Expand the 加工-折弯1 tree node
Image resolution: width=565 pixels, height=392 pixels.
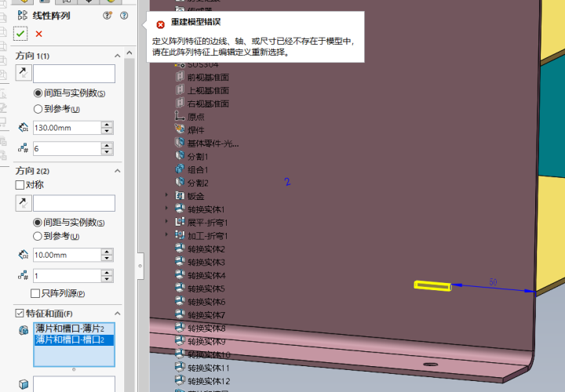(x=166, y=234)
